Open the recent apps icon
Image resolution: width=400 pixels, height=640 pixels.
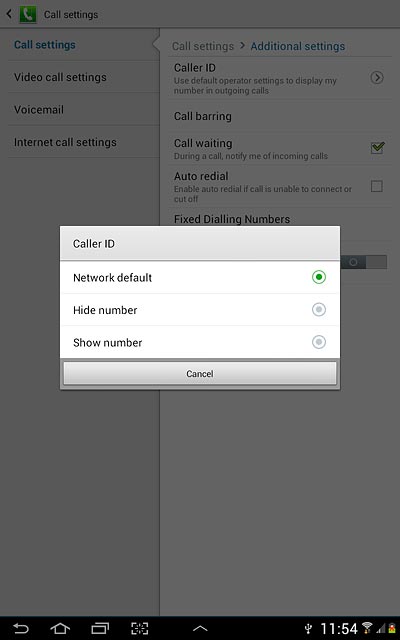tap(100, 628)
